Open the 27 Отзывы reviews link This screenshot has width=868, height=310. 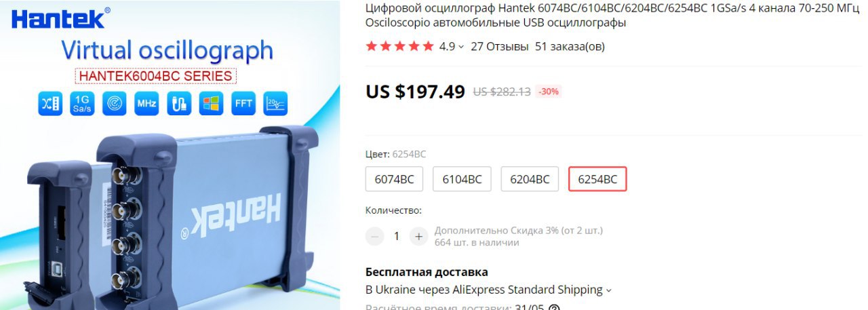click(500, 47)
